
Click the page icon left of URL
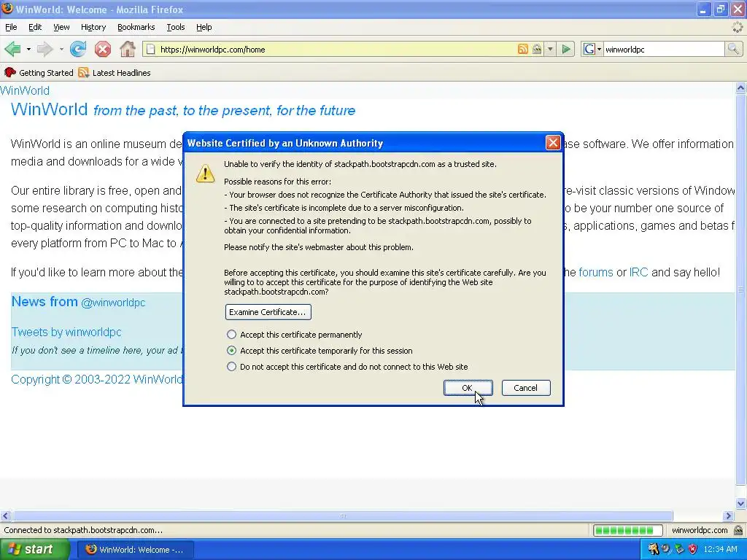point(150,49)
